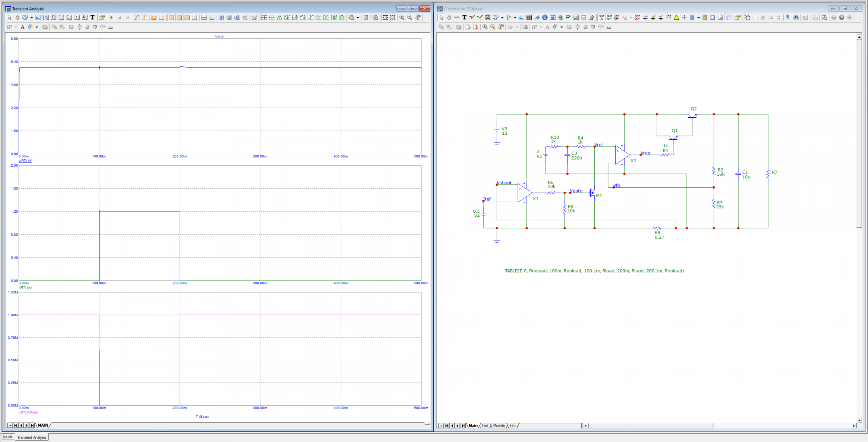Click the Delete page icon with red X in the schematic toolbar

(476, 27)
